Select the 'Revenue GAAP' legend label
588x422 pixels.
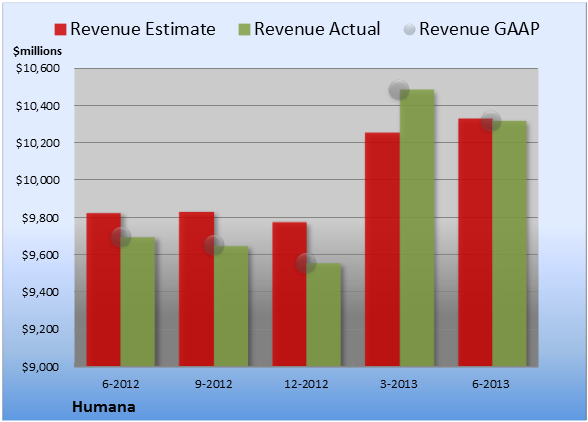479,29
